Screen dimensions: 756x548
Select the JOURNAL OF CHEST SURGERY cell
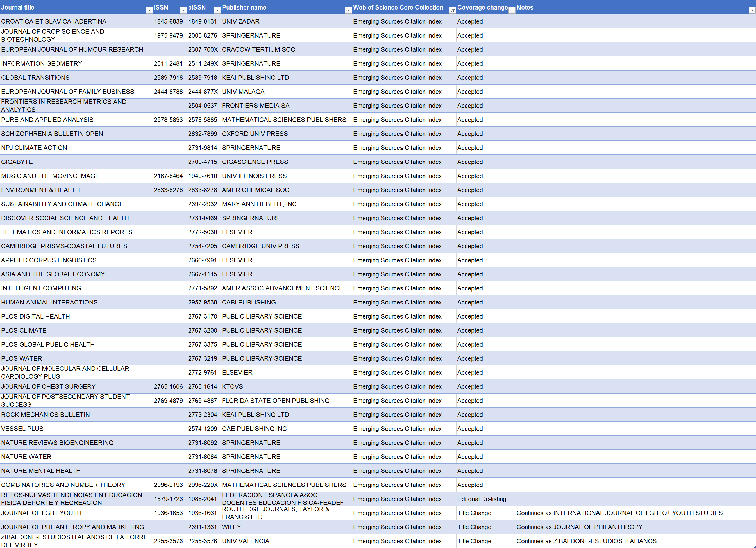click(76, 386)
